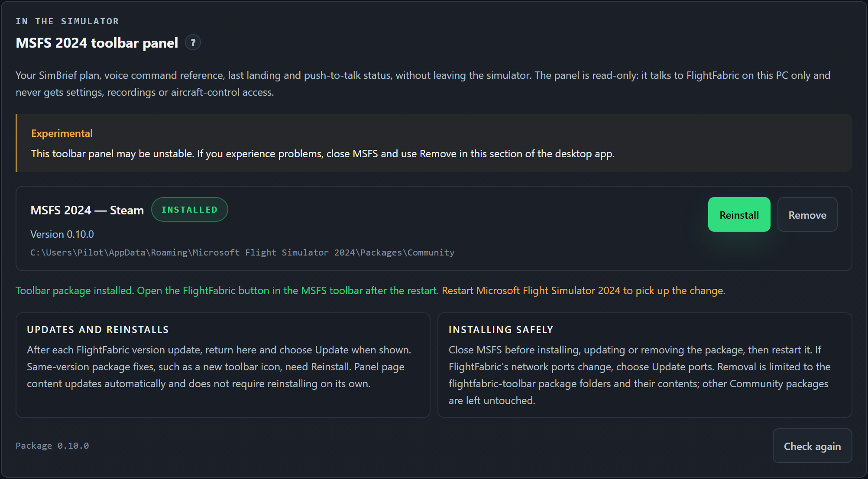Viewport: 868px width, 479px height.
Task: Click the "Close MSFS before installing" paragraph
Action: (x=640, y=375)
